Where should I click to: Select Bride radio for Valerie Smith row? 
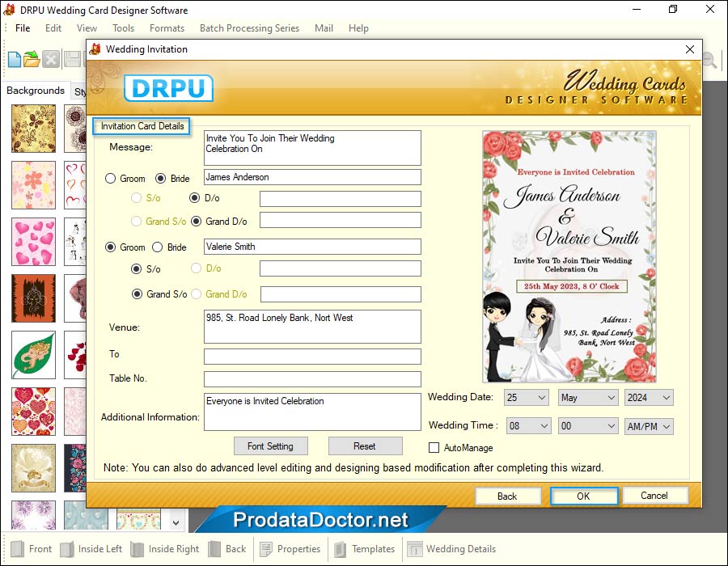(x=158, y=247)
